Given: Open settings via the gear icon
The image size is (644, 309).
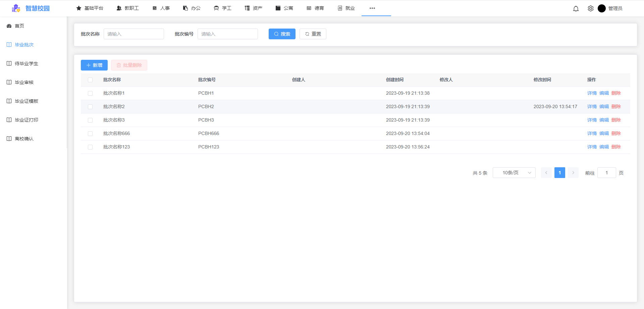Looking at the screenshot, I should pos(590,9).
